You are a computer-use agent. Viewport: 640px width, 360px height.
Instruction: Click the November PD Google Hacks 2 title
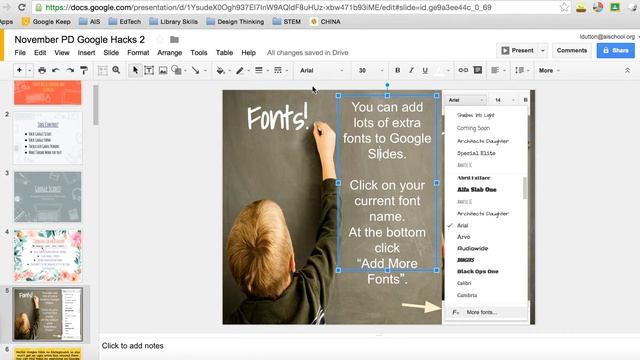[80, 40]
